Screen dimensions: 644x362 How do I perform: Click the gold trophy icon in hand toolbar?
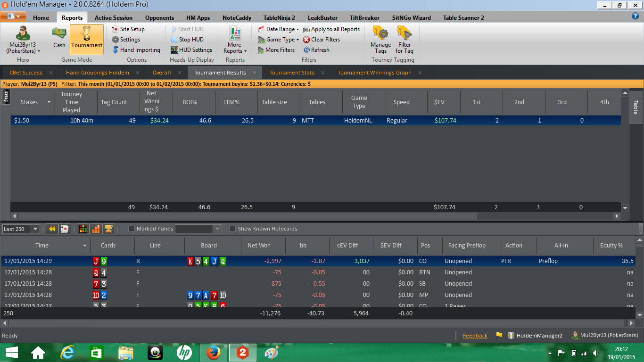tap(108, 229)
